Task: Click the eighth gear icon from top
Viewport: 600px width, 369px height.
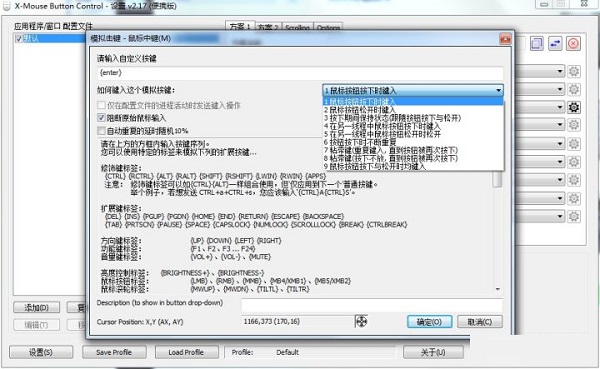Action: pos(574,198)
